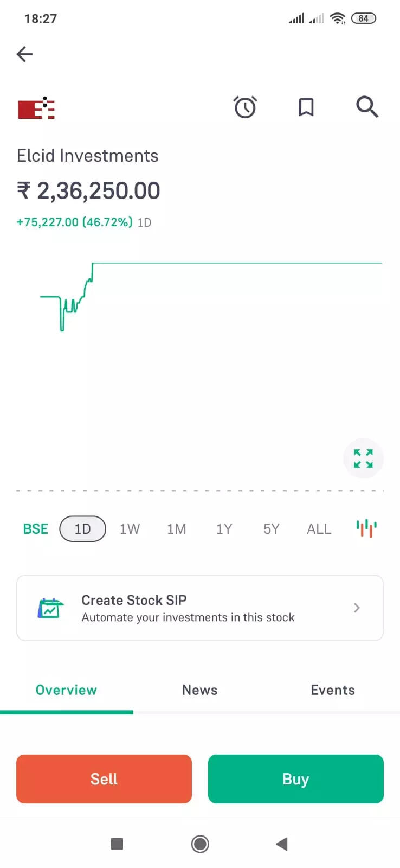400x868 pixels.
Task: Tap the Stock SIP calendar icon
Action: point(50,608)
